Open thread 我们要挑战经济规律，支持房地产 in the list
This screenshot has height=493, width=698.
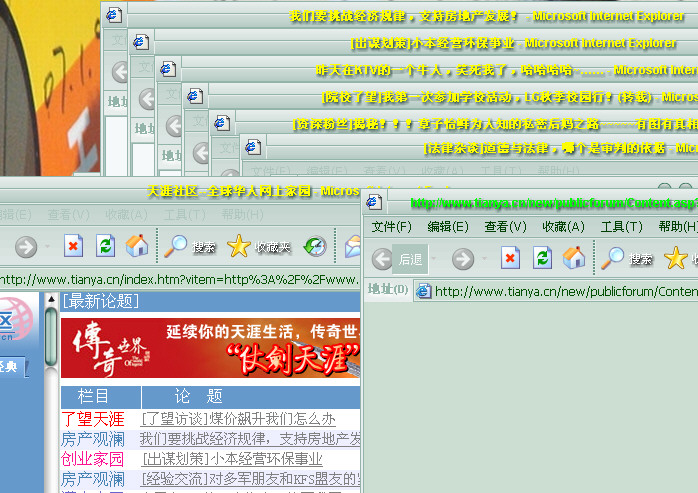point(250,439)
